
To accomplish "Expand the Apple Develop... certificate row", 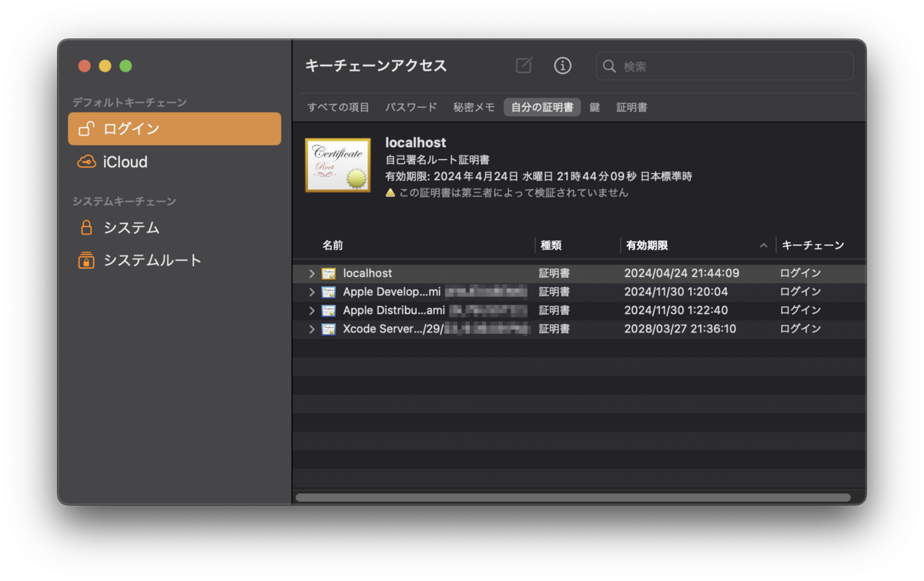I will click(311, 292).
